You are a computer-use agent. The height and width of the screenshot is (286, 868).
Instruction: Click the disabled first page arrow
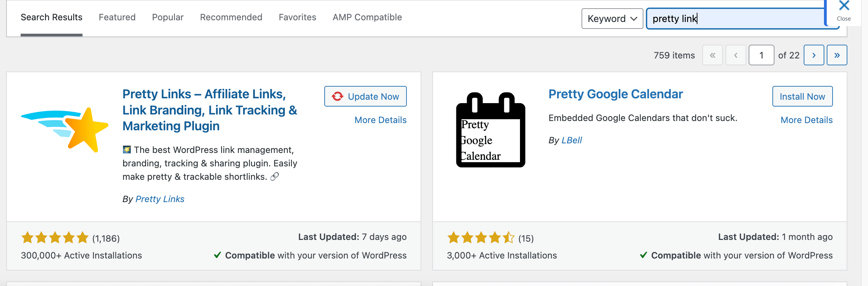tap(713, 55)
